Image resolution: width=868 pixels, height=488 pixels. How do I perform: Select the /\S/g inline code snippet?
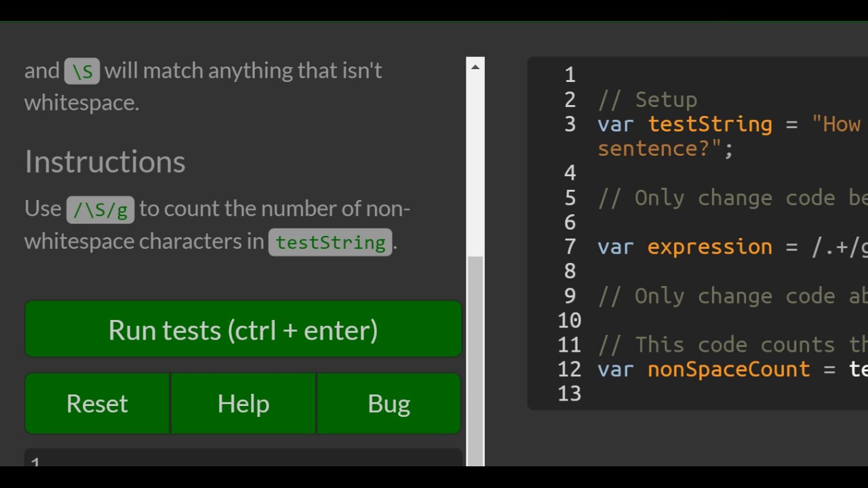point(100,209)
